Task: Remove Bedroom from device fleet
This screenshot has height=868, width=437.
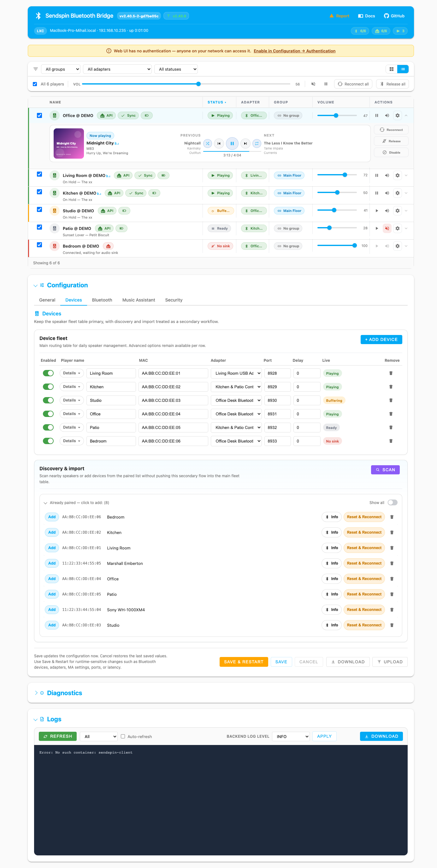Action: click(x=391, y=441)
